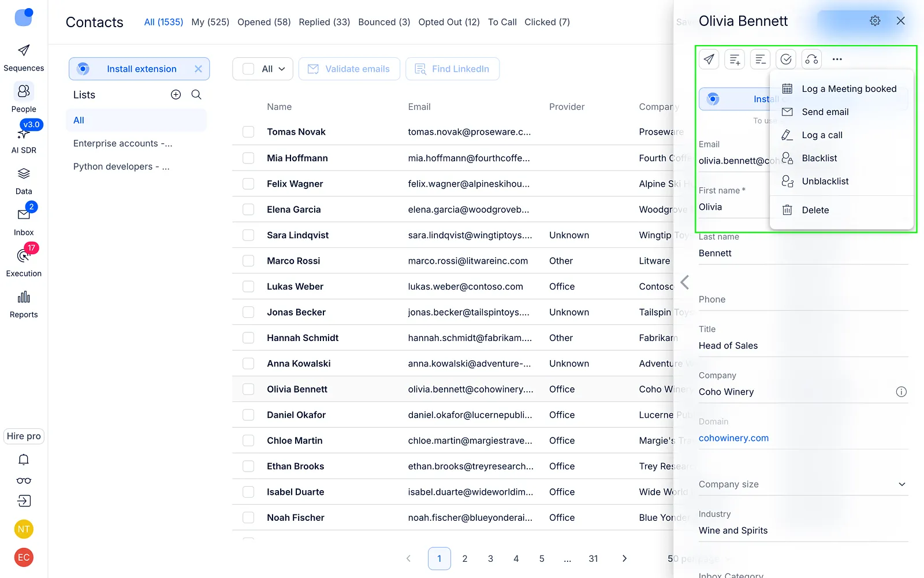This screenshot has width=924, height=578.
Task: Toggle the select-all checkbox in toolbar
Action: point(248,69)
